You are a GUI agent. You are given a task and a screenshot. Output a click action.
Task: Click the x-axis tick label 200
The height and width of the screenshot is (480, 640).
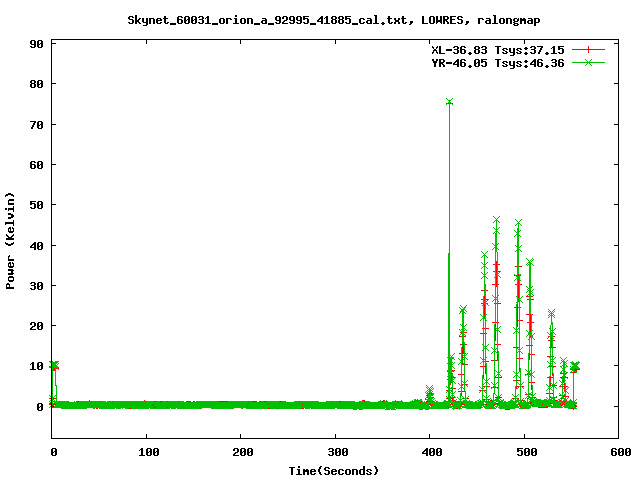click(x=241, y=452)
